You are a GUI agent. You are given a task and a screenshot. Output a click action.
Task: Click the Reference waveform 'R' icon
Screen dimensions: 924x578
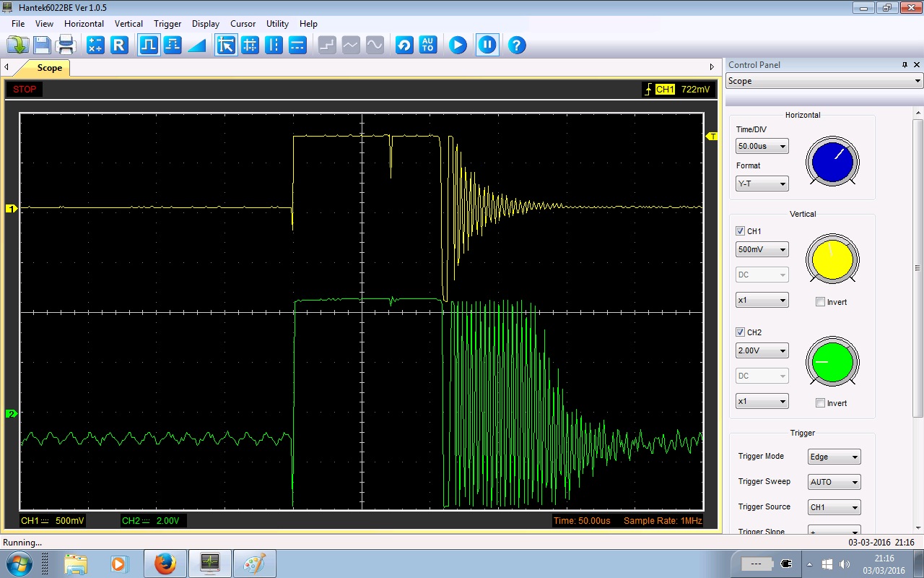(x=119, y=46)
